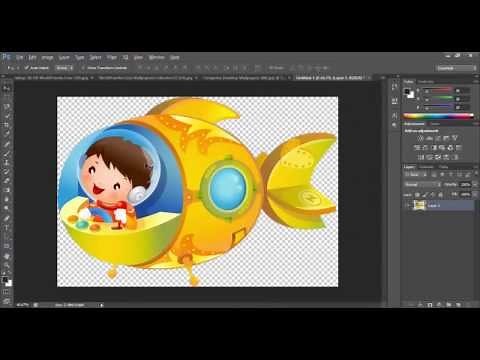Open the Opacity value dropdown

click(x=475, y=184)
